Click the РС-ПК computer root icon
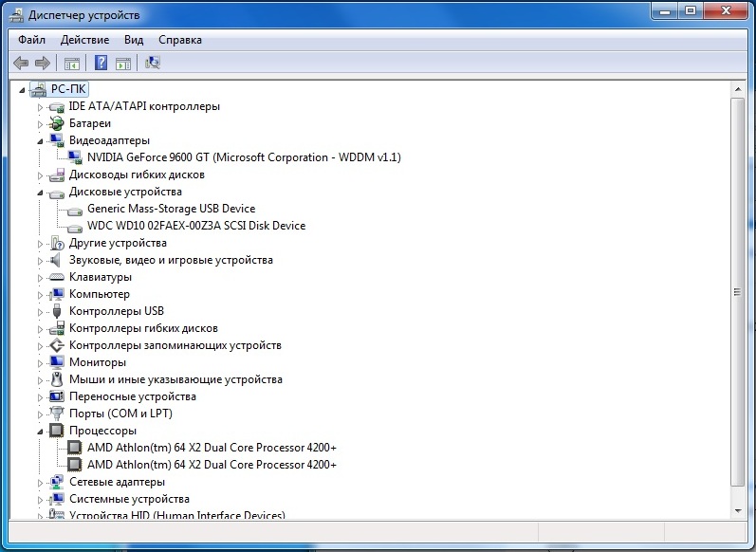 (x=38, y=89)
